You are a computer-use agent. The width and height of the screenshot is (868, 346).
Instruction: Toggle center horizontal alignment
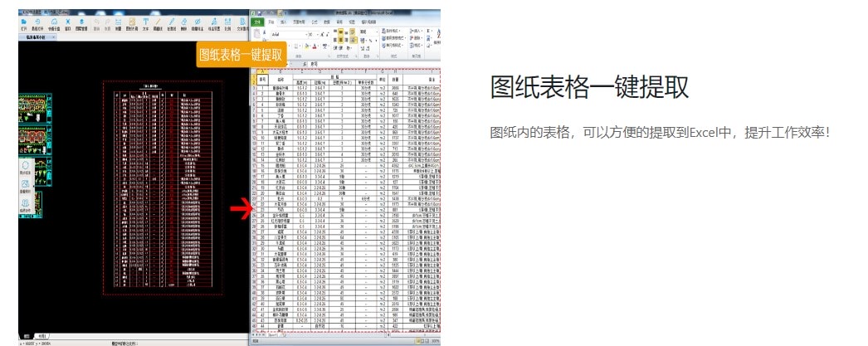(340, 40)
